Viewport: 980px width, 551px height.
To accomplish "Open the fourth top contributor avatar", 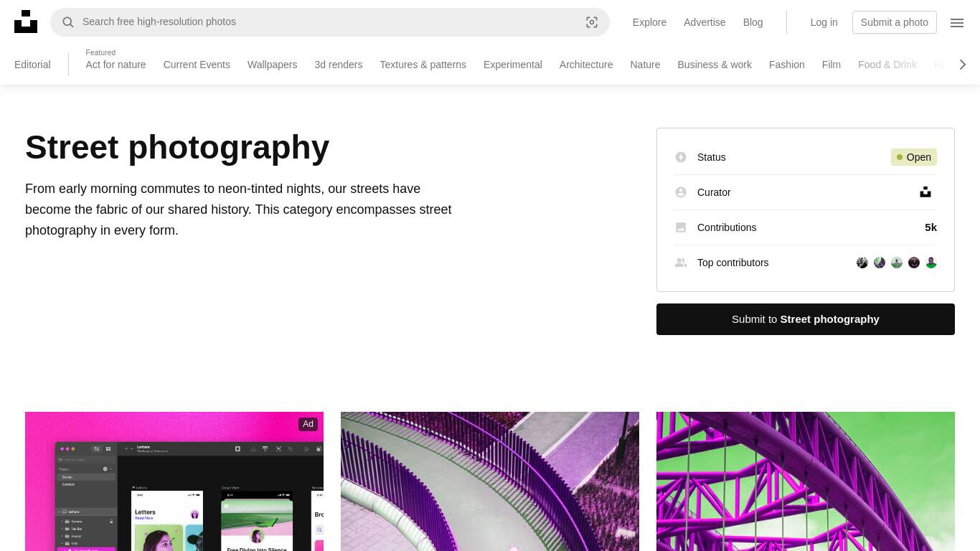I will click(914, 263).
